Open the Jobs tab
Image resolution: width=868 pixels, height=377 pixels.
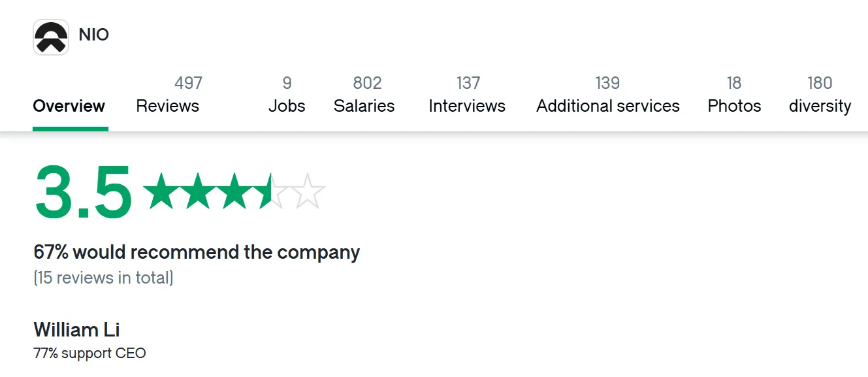pos(287,95)
